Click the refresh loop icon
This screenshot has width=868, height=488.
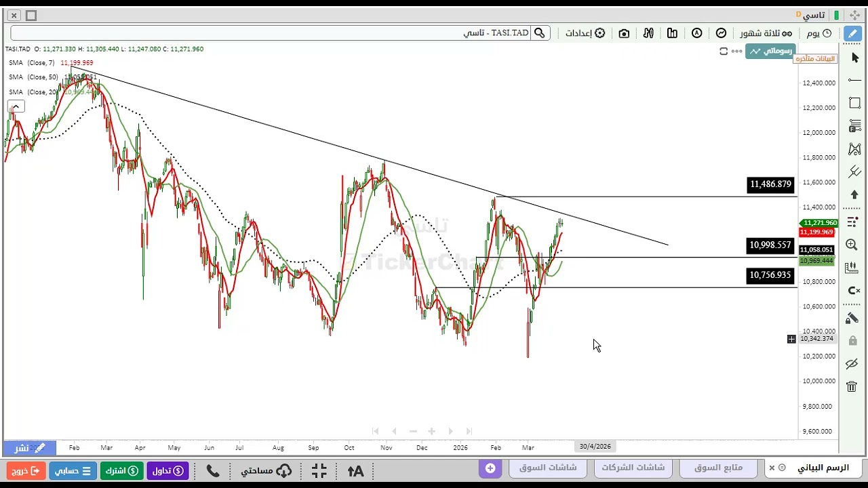(x=724, y=52)
